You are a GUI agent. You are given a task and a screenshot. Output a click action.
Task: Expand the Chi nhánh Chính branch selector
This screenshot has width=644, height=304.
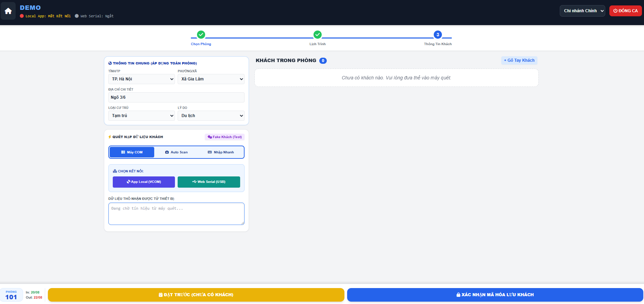[583, 11]
